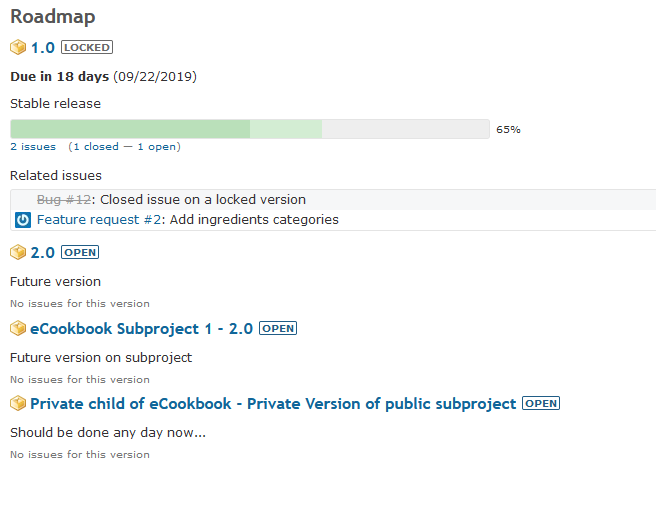This screenshot has width=656, height=515.
Task: Click the 1 closed issues link
Action: click(96, 147)
